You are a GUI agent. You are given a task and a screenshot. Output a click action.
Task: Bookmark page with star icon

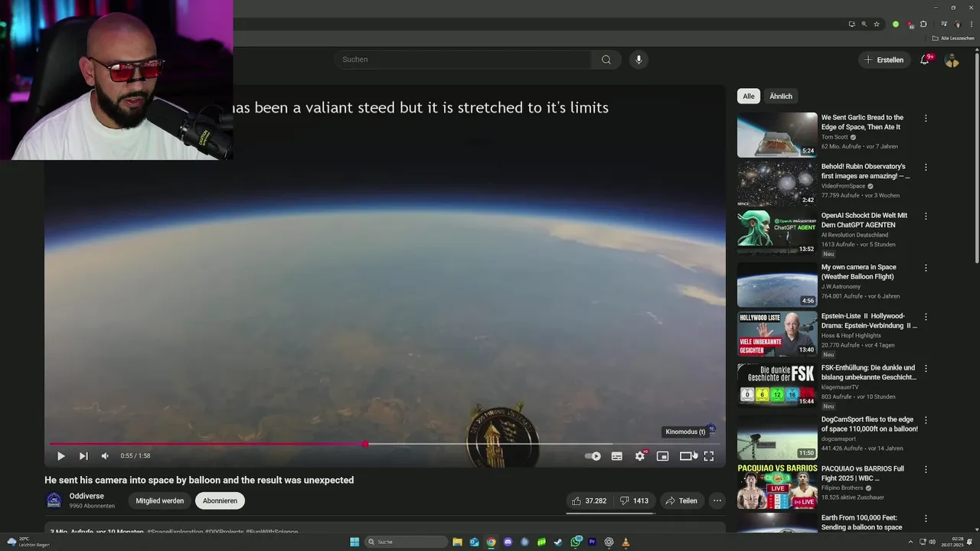877,24
